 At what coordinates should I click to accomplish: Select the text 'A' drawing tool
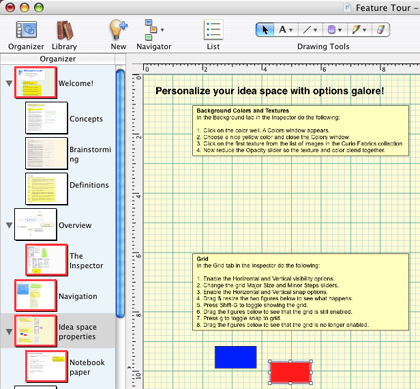pyautogui.click(x=286, y=30)
